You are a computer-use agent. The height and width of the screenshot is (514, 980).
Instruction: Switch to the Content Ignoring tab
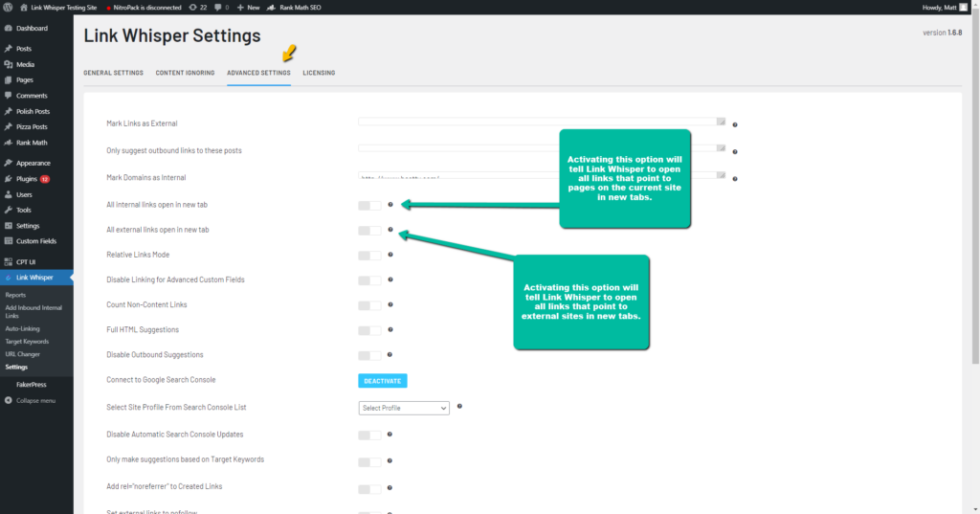(185, 73)
